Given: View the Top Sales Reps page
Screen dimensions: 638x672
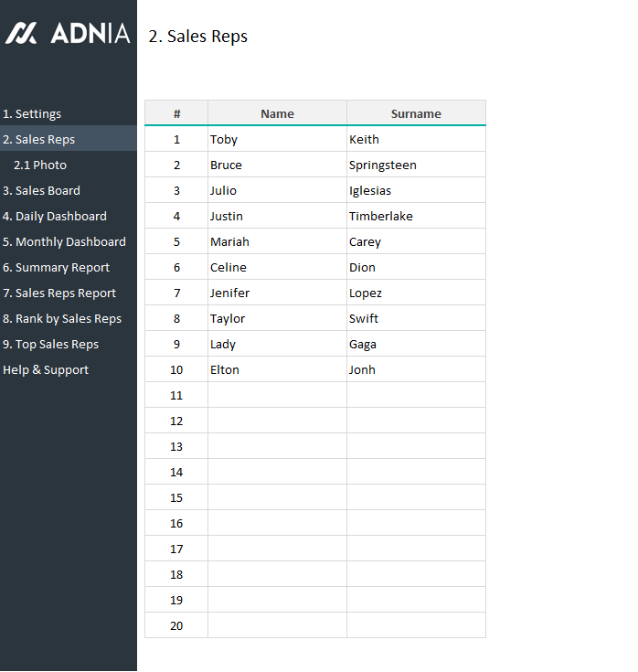Looking at the screenshot, I should coord(51,345).
